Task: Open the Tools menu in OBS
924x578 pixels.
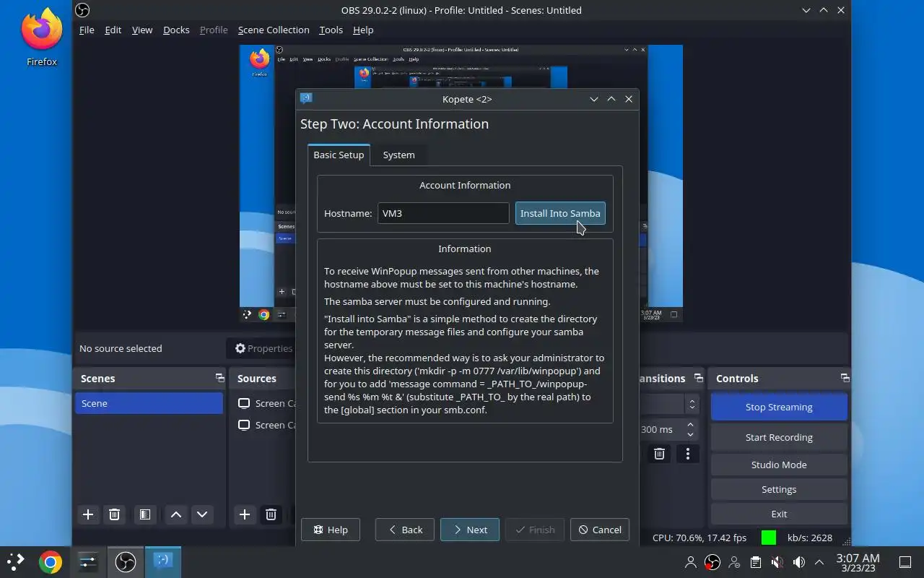Action: pyautogui.click(x=331, y=30)
